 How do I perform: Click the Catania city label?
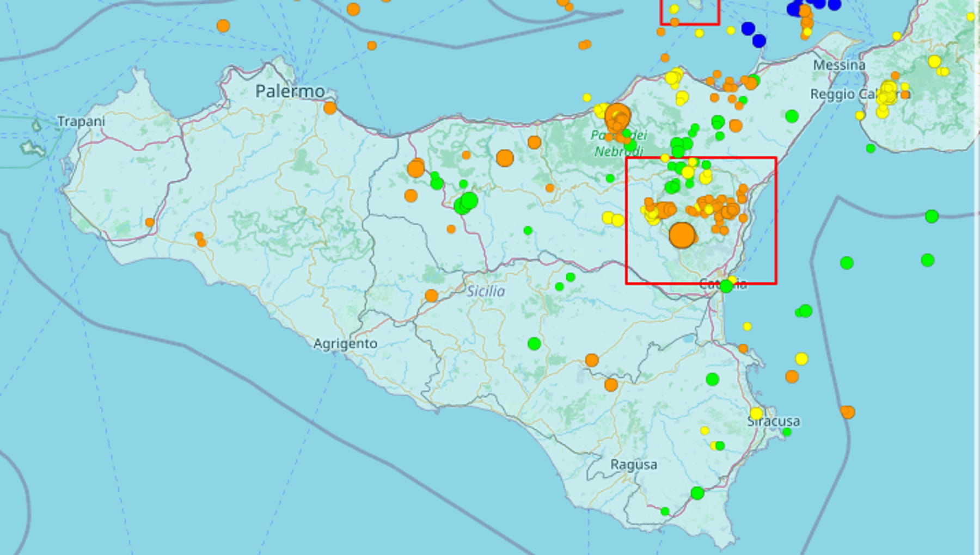click(723, 283)
